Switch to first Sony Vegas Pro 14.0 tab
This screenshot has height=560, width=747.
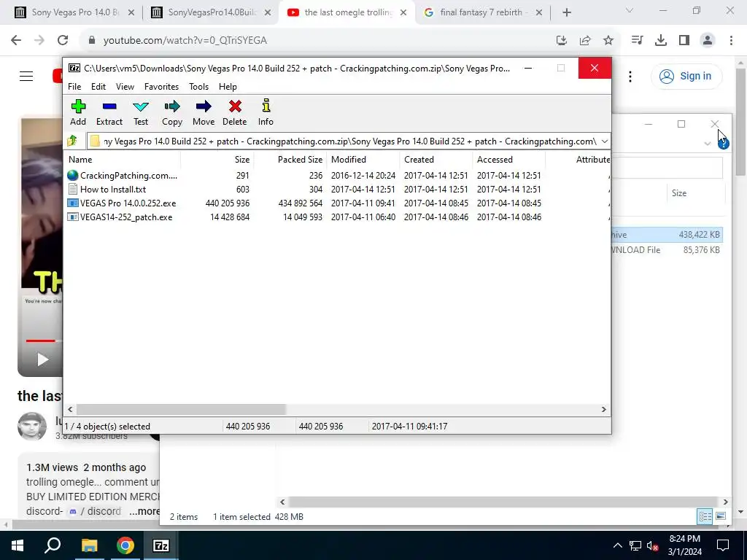click(75, 12)
